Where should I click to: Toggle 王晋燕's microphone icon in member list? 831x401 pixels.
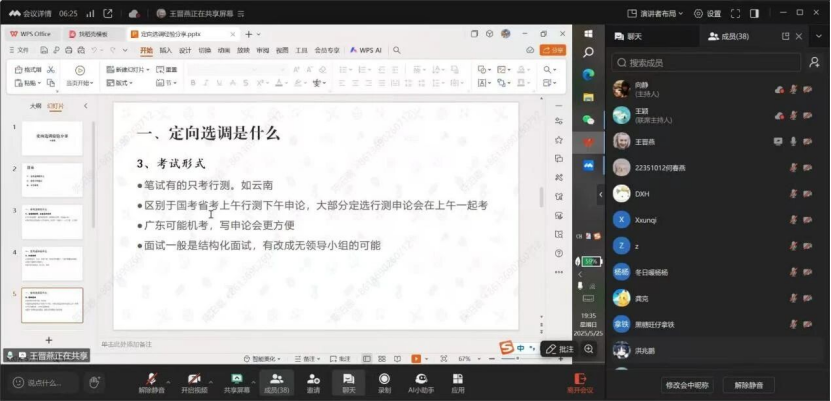tap(793, 141)
